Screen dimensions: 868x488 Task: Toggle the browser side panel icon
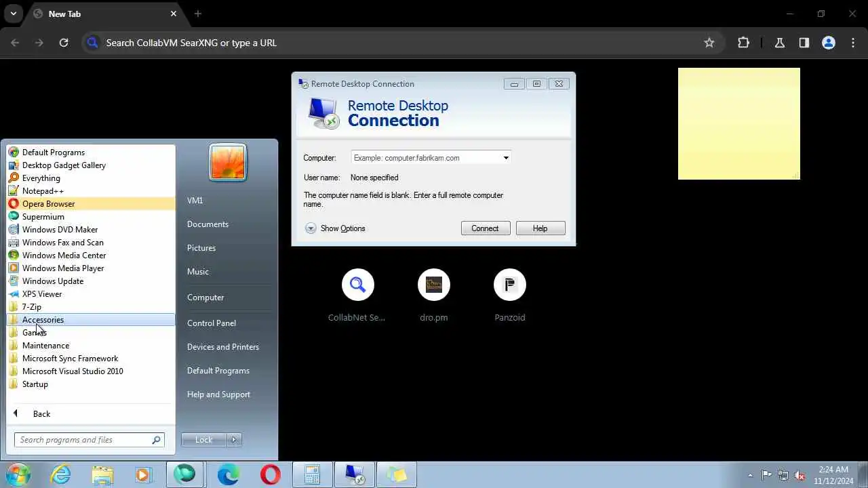coord(804,43)
